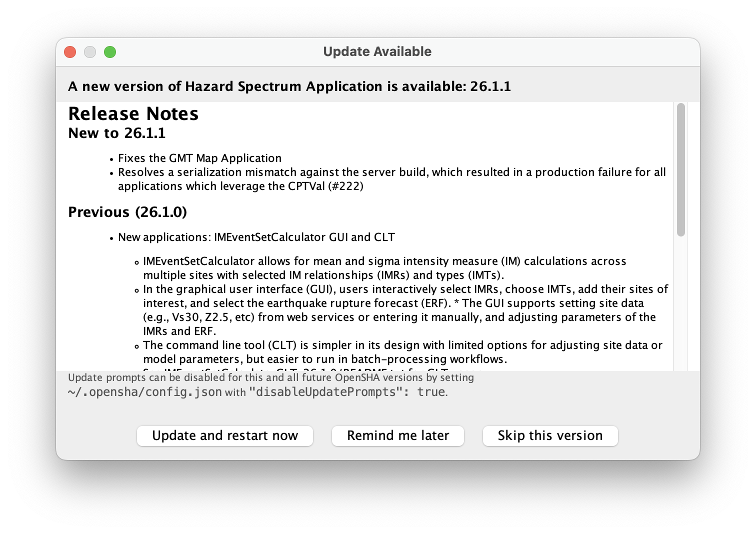Click 'New applications: IMEventSetCalculator GUI and CLT'
The image size is (756, 534).
(256, 237)
